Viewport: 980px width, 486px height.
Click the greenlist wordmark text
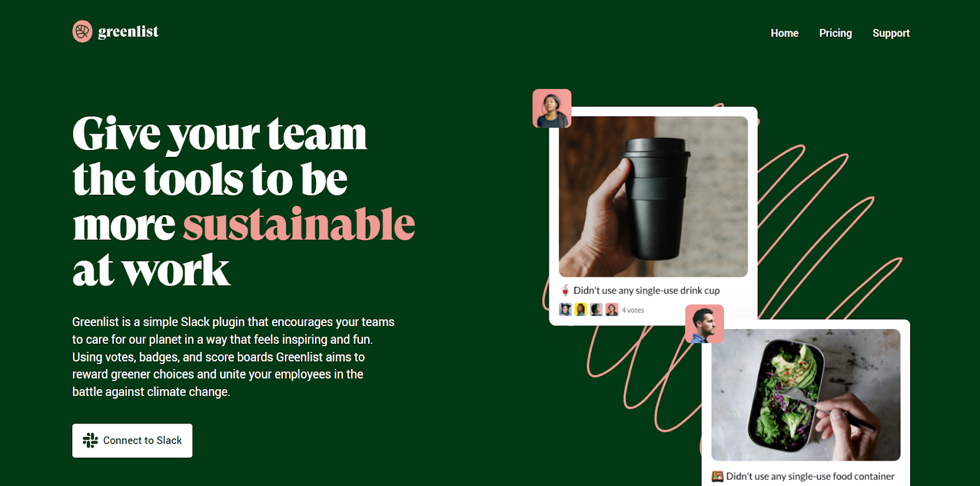click(x=128, y=31)
